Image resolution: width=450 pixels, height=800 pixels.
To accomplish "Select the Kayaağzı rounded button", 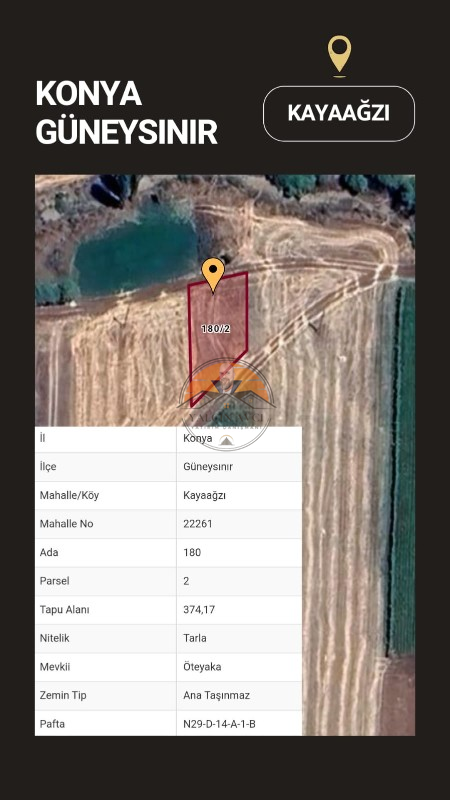I will tap(339, 113).
